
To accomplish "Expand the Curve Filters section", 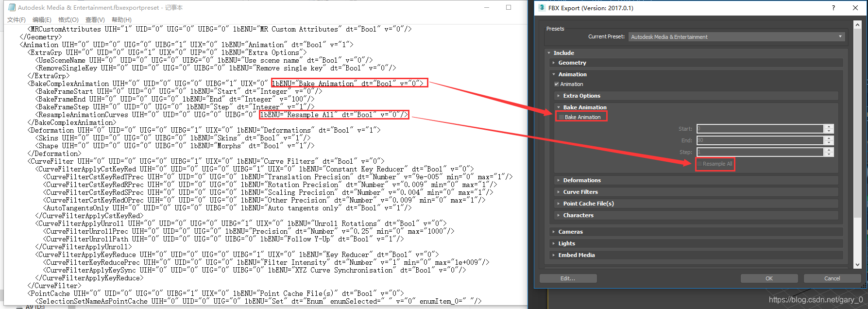I will click(x=559, y=192).
